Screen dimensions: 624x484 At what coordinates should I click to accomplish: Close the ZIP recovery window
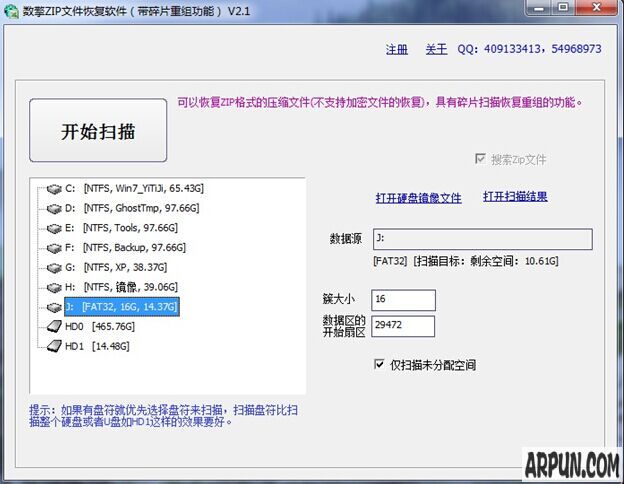click(x=596, y=8)
